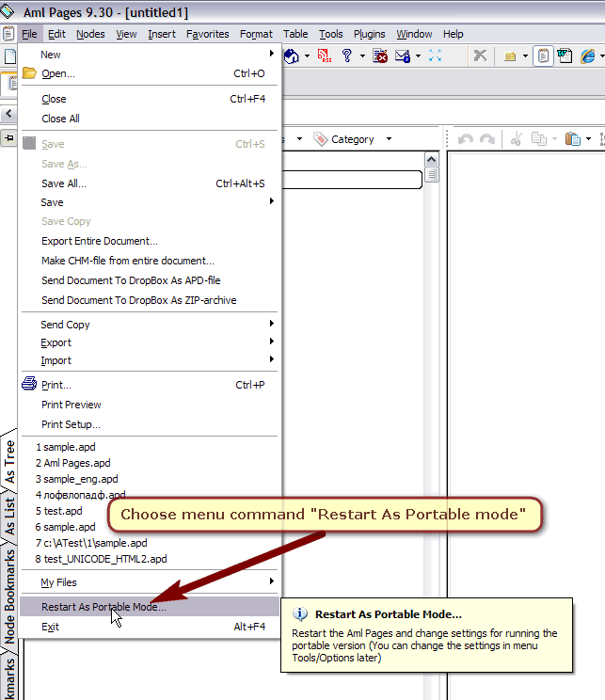Open recent file 7 c:\ATest\1\sample.apd
The image size is (605, 700).
[149, 543]
